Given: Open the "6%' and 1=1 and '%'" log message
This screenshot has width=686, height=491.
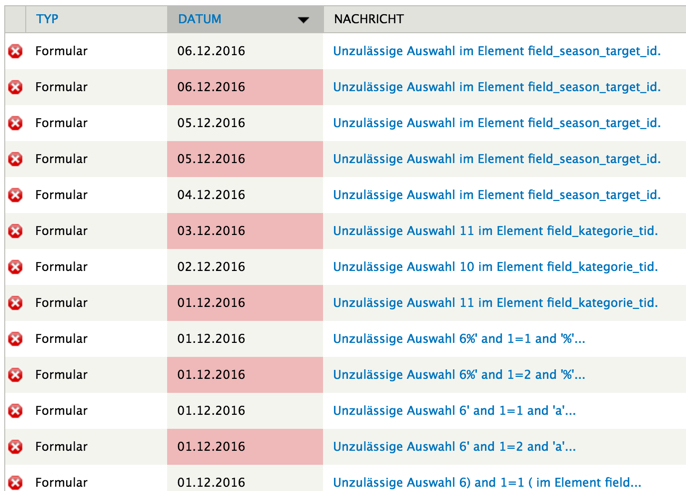Looking at the screenshot, I should (459, 339).
